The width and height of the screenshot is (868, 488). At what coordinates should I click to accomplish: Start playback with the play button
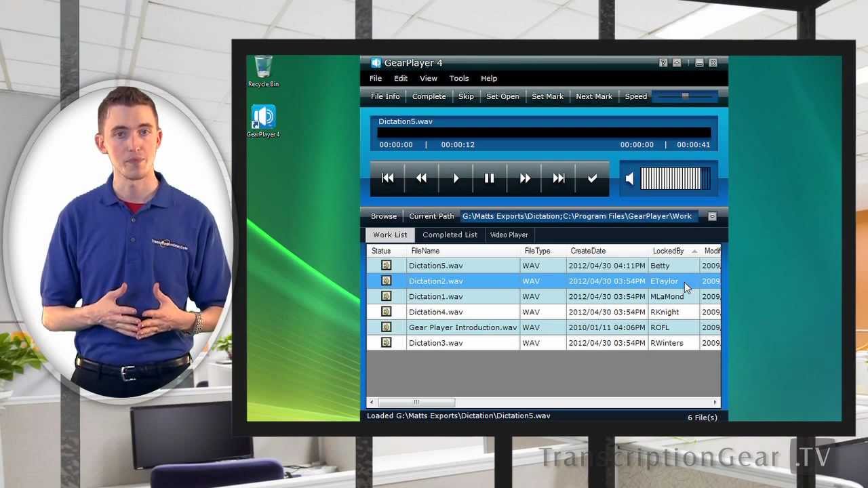tap(456, 178)
